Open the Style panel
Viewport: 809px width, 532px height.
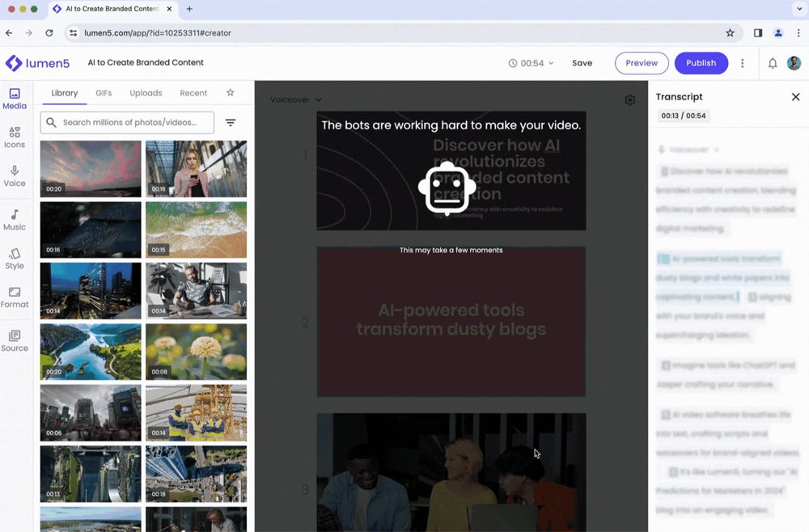tap(15, 258)
